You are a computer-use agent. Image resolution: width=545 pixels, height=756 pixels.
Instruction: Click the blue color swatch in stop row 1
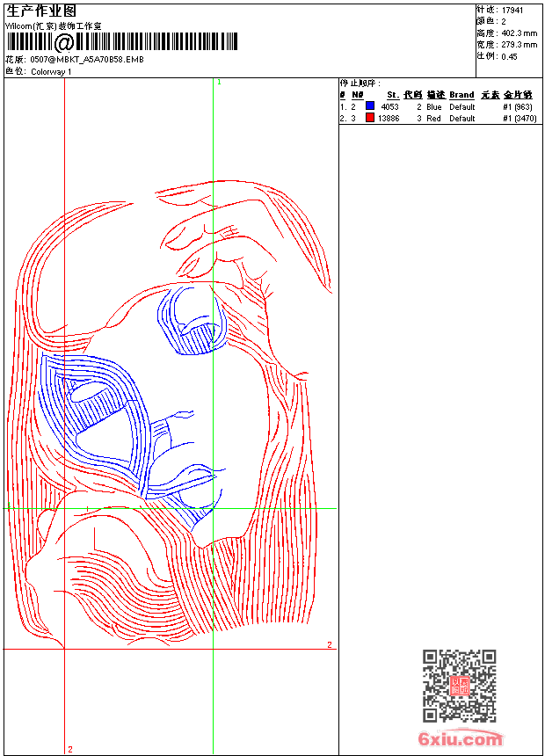point(370,105)
